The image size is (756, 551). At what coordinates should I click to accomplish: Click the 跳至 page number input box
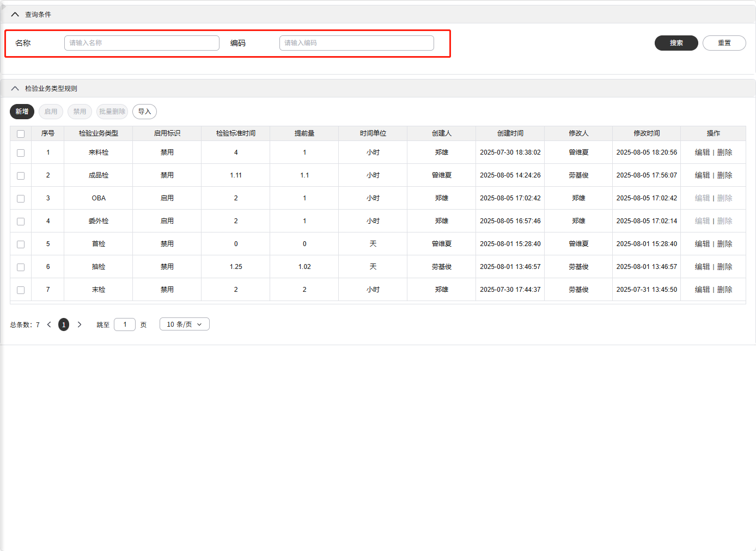click(x=125, y=325)
